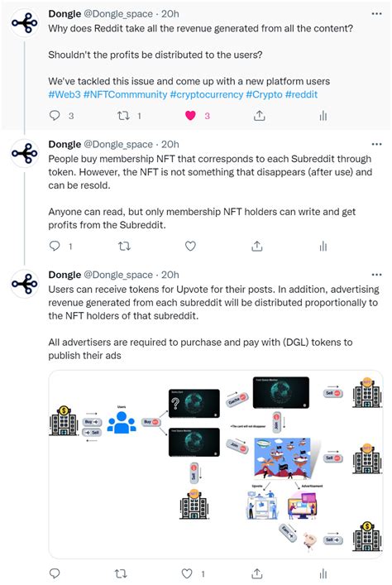Share the first tweet about Reddit revenue
392x585 pixels.
(259, 116)
